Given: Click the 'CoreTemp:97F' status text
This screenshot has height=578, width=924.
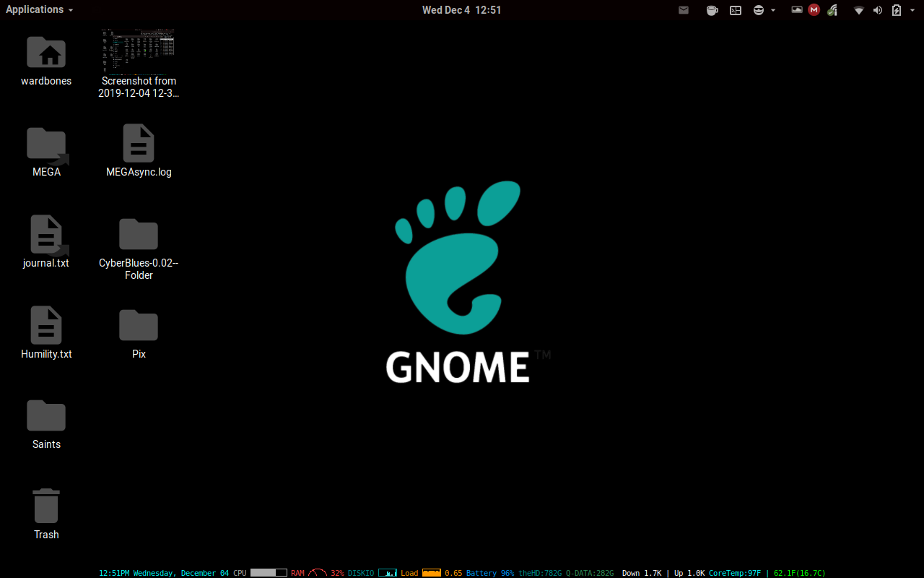Looking at the screenshot, I should (x=735, y=573).
